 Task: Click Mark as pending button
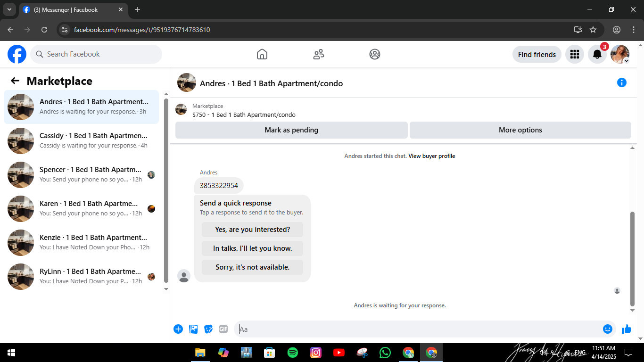(291, 130)
